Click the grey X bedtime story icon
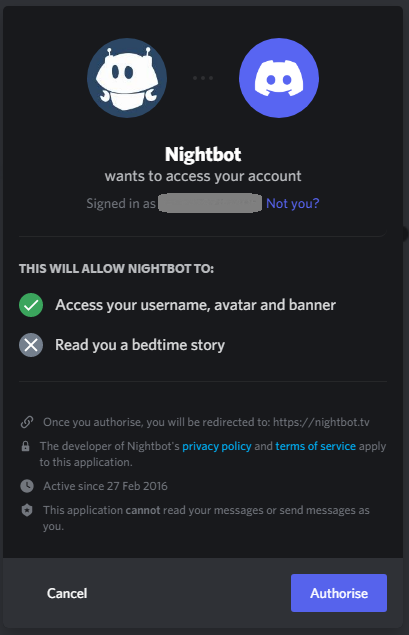This screenshot has width=409, height=635. [x=31, y=345]
